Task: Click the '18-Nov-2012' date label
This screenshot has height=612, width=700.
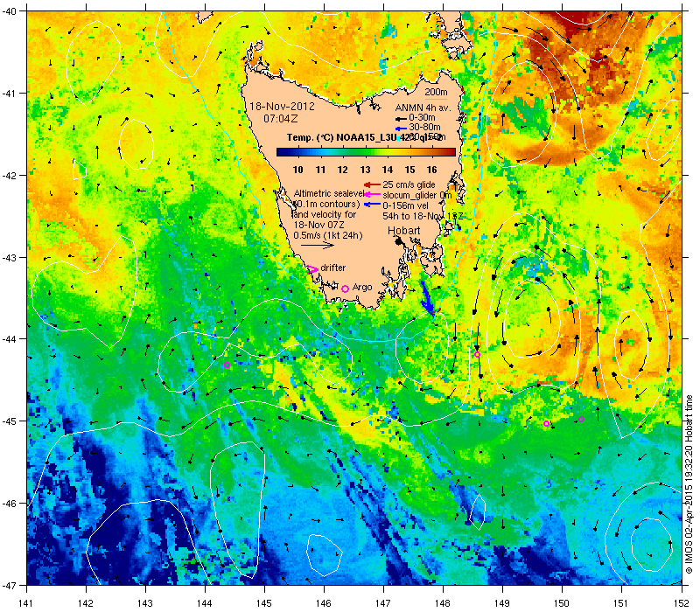Action: [x=282, y=107]
